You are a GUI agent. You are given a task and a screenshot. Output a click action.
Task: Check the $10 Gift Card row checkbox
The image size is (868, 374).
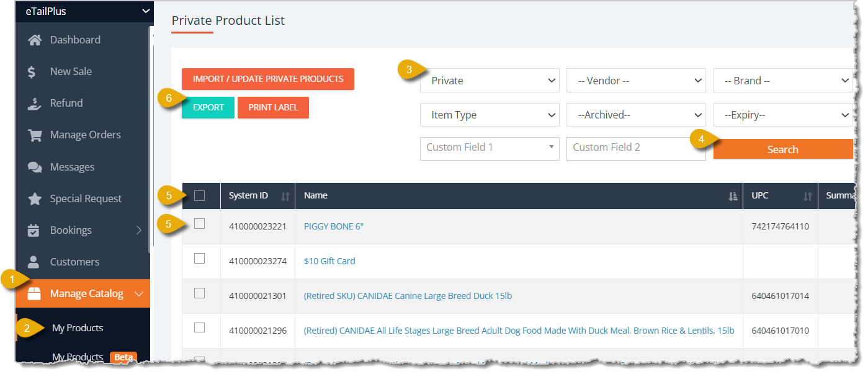tap(199, 259)
